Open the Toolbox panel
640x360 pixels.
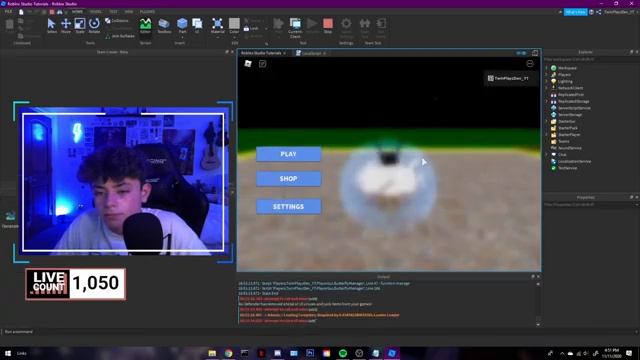(164, 25)
